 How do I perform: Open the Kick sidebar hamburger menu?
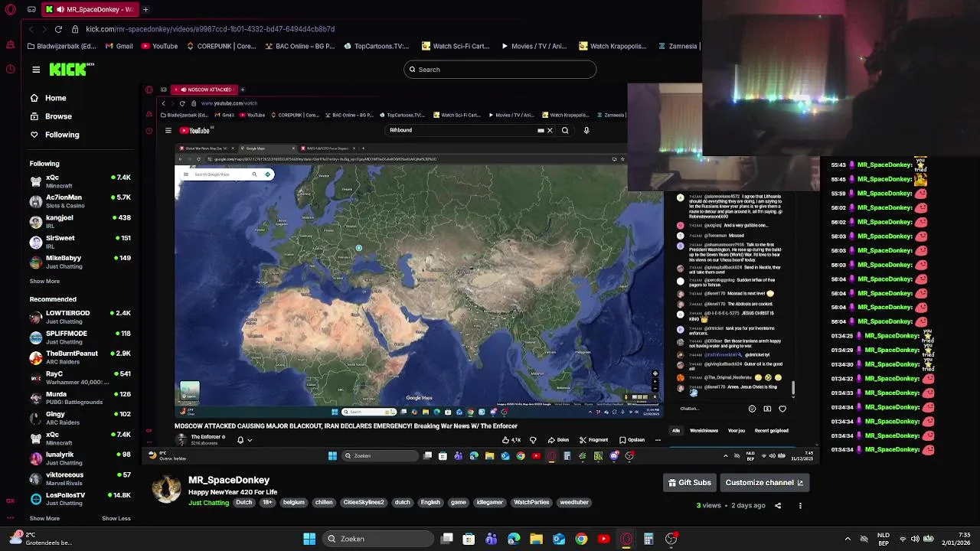pos(36,70)
